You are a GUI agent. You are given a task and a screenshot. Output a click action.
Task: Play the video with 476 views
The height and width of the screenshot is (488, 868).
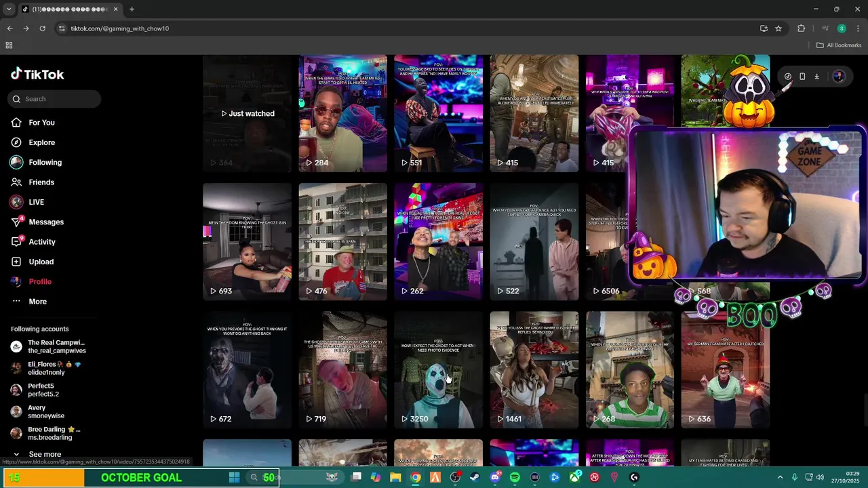342,241
